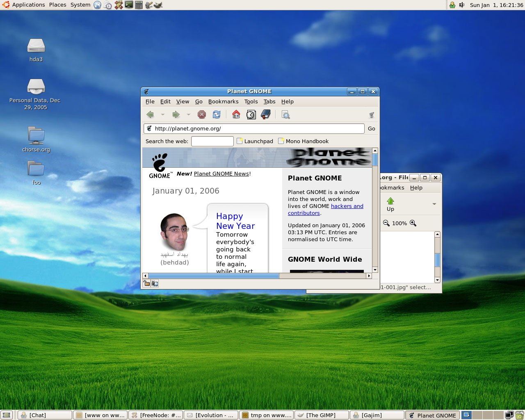Open the browser's Help menu
The width and height of the screenshot is (525, 420).
point(288,102)
